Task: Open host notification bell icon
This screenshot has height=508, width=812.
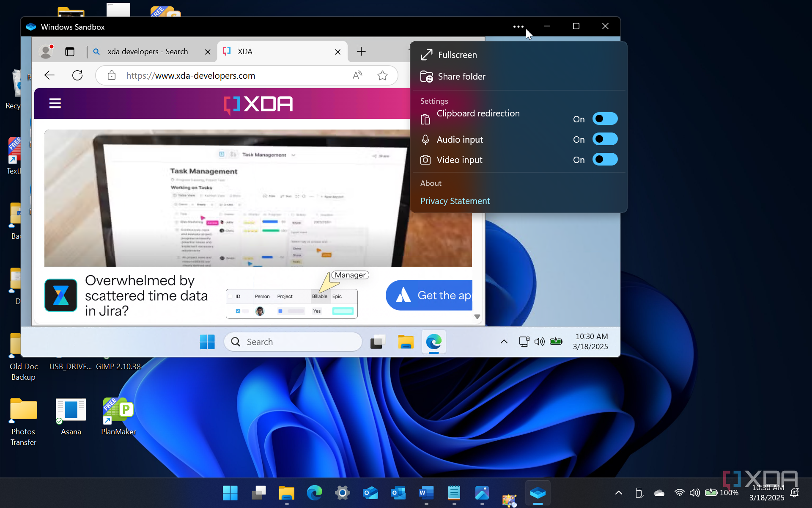Action: (795, 493)
